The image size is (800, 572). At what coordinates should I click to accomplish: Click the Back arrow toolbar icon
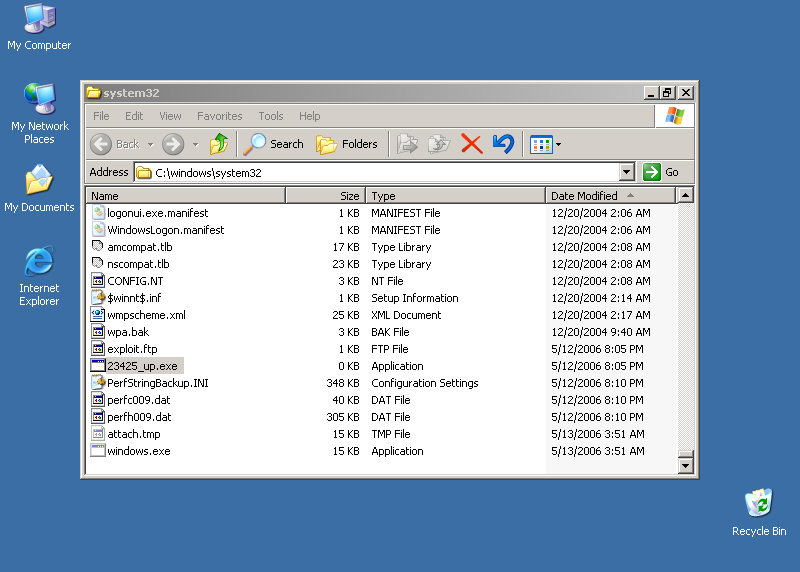pos(101,144)
